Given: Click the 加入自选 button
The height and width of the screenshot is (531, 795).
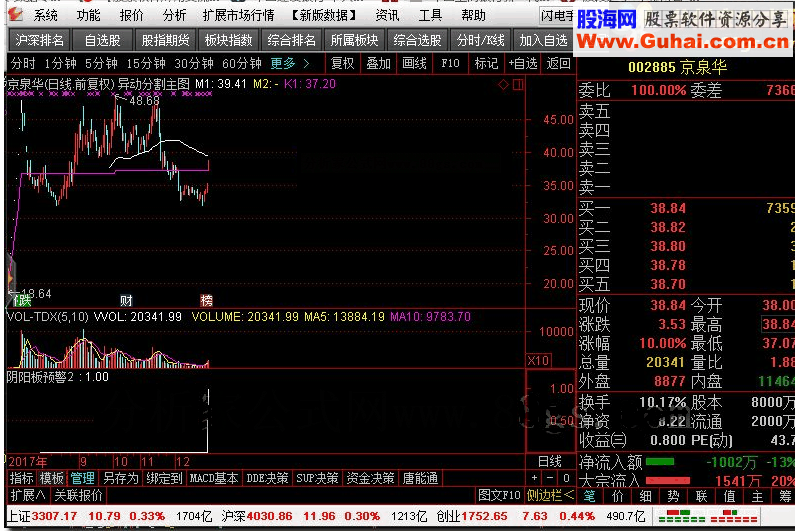Looking at the screenshot, I should coord(543,40).
